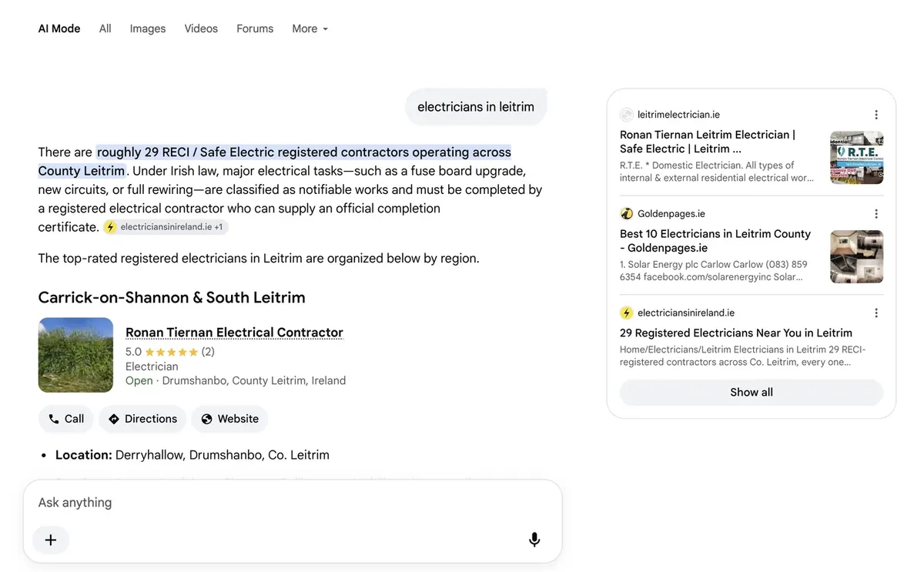Click the Ronan Tiernan business photo thumbnail

pos(75,355)
